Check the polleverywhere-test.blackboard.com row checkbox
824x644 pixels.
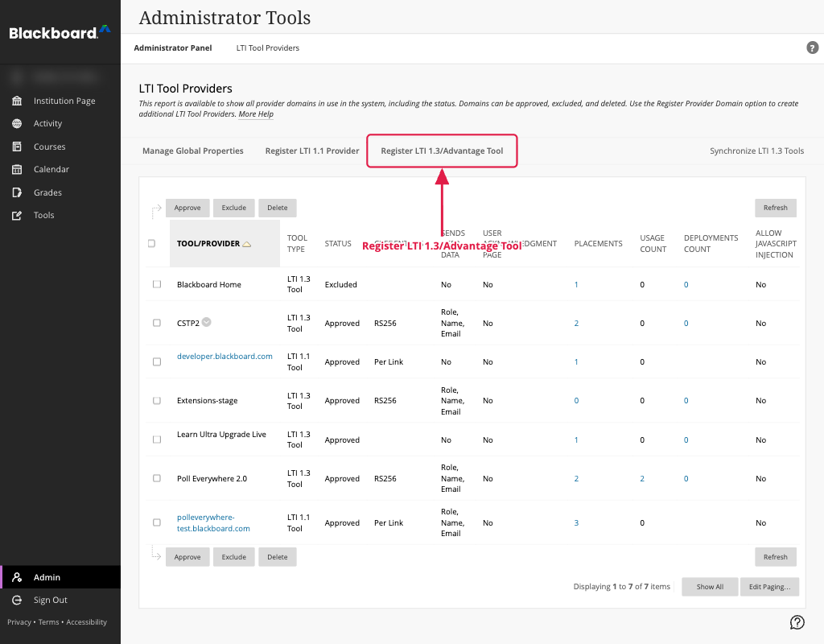click(157, 522)
